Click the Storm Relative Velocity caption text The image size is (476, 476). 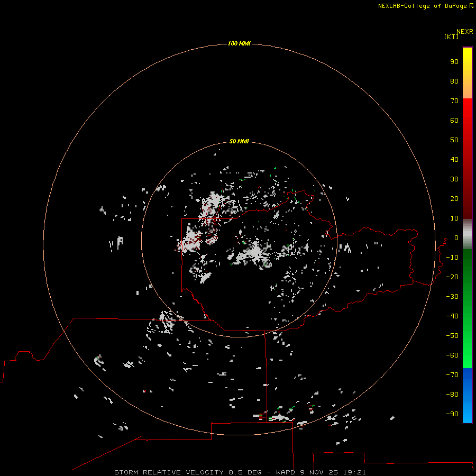point(240,472)
